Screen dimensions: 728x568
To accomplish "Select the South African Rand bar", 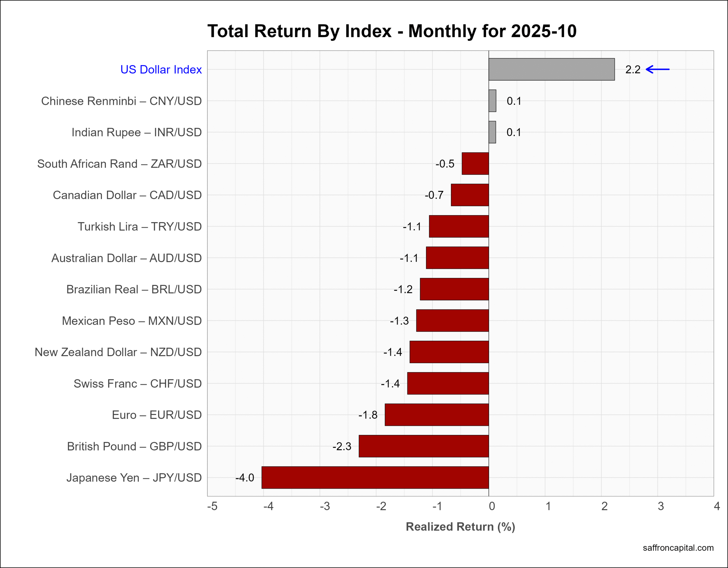I will point(475,164).
